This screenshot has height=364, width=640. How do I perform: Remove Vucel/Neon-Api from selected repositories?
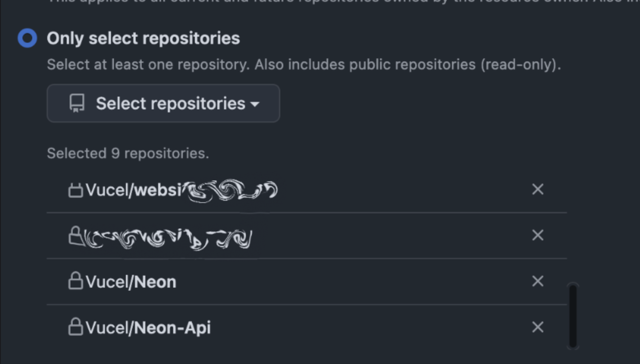click(538, 327)
